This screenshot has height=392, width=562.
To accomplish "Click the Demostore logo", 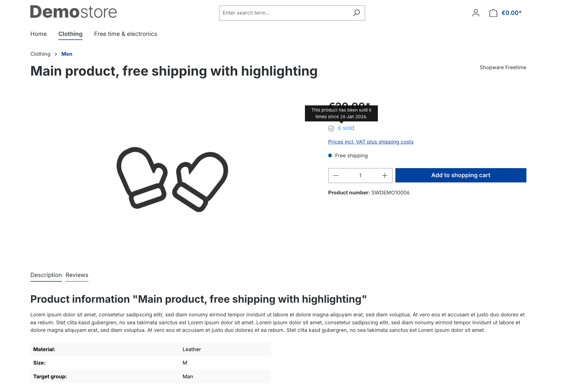I will point(74,12).
